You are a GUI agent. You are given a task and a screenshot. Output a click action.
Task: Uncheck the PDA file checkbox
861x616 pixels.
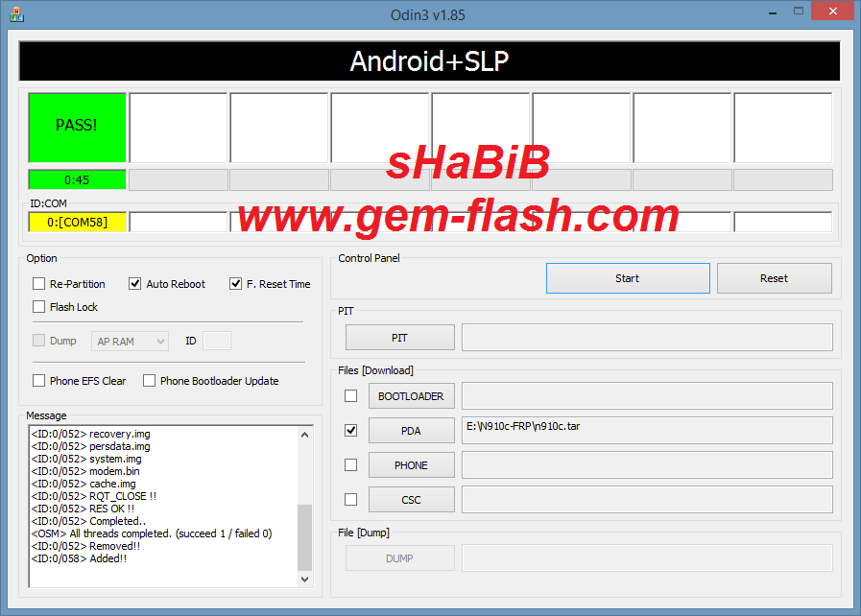click(351, 431)
